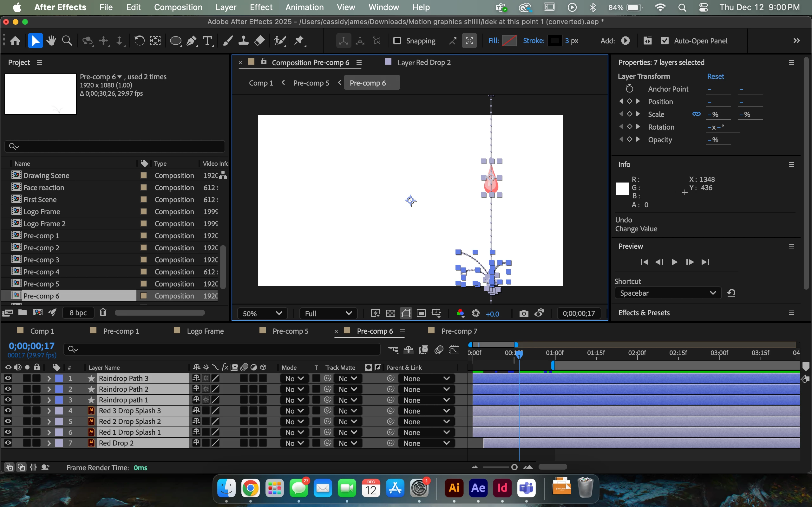The height and width of the screenshot is (507, 812).
Task: Click Reset in Layer Transform
Action: (x=715, y=76)
